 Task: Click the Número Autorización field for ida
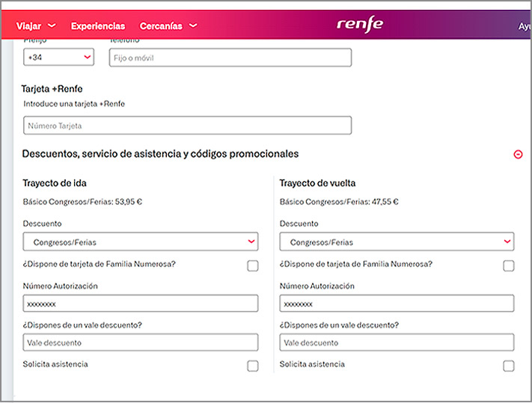pos(141,304)
